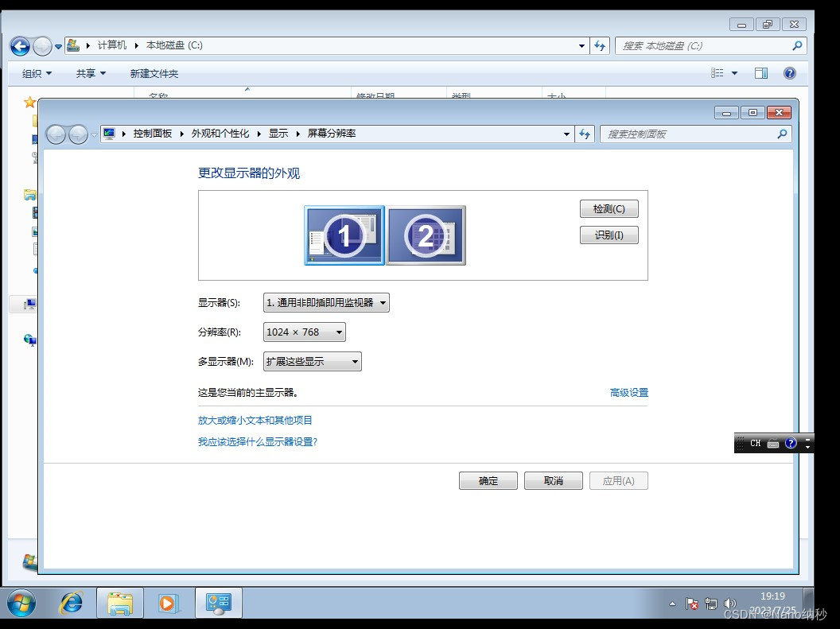Click the CH input language indicator

tap(756, 443)
